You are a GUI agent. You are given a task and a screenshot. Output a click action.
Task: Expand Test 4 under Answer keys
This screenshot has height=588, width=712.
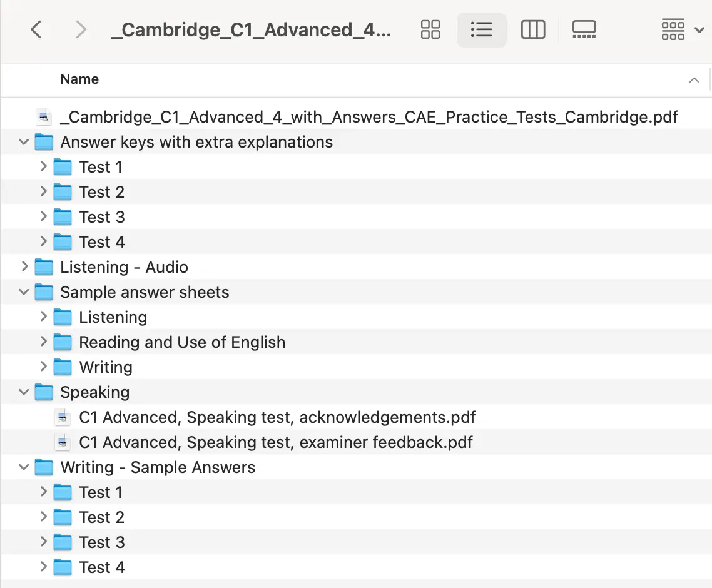coord(43,241)
